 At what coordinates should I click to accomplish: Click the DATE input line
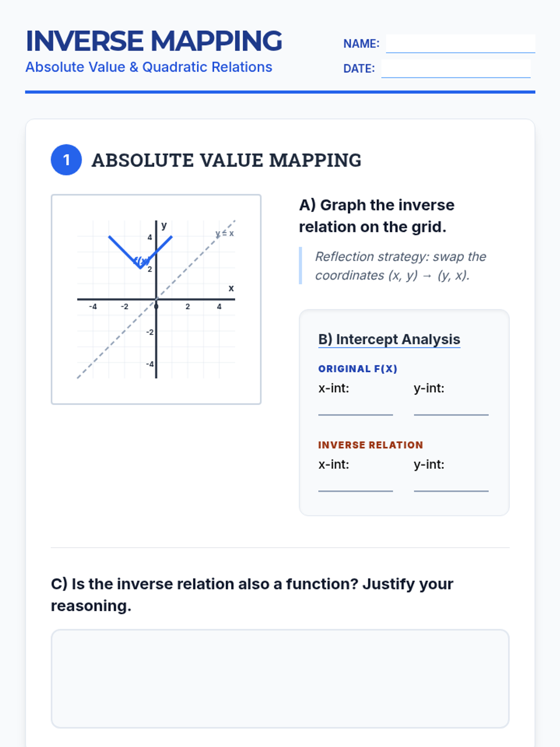tap(455, 69)
